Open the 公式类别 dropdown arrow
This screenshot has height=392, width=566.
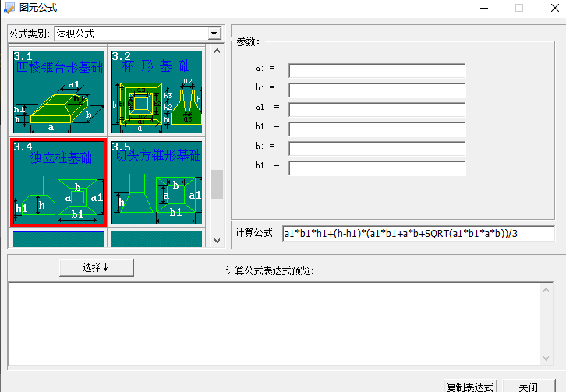point(214,34)
